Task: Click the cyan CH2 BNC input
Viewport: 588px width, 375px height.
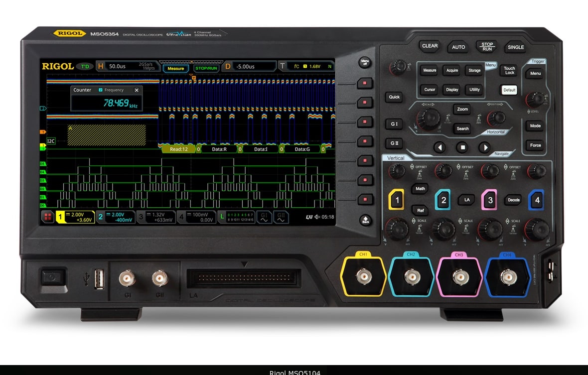Action: pos(412,277)
